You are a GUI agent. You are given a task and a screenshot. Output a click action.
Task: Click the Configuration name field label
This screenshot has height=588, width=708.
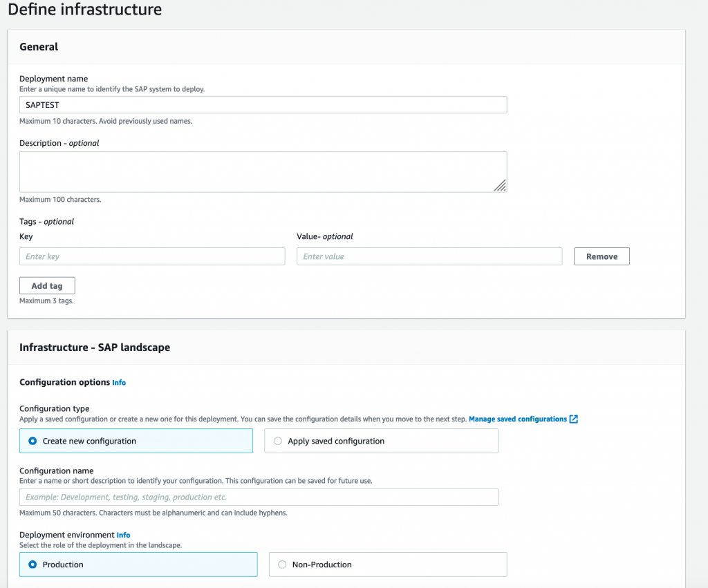coord(56,471)
